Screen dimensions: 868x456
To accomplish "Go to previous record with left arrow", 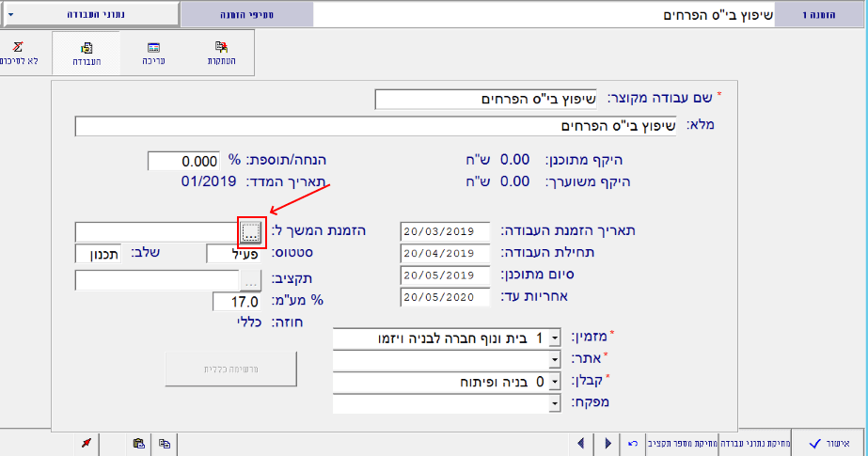I will [x=581, y=444].
